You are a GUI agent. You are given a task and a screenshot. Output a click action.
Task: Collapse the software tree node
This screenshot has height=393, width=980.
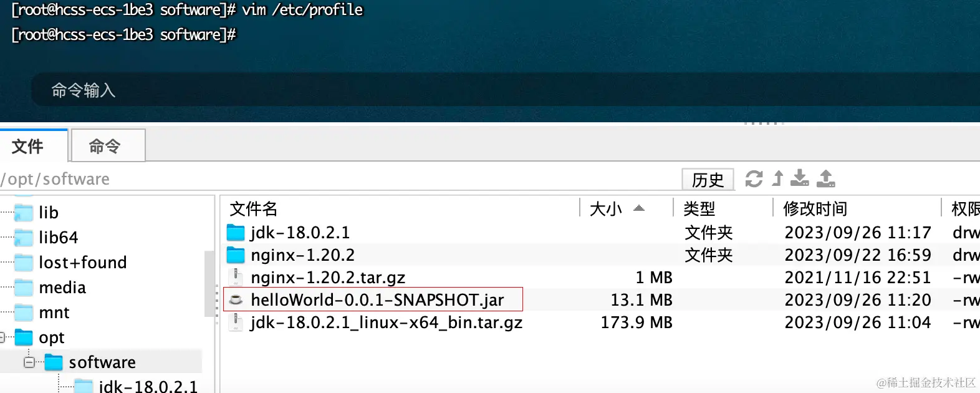[29, 362]
